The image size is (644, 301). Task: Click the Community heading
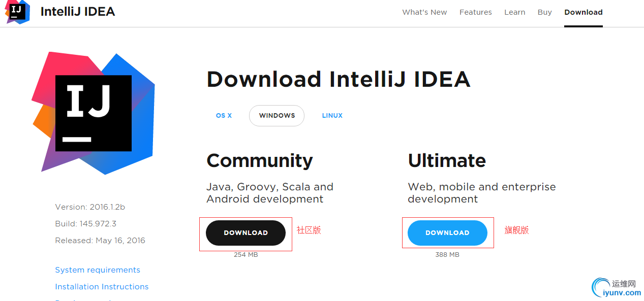click(x=260, y=160)
